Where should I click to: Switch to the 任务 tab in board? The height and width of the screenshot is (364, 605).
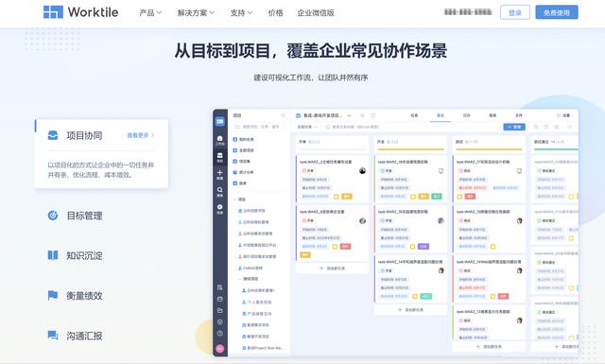414,115
